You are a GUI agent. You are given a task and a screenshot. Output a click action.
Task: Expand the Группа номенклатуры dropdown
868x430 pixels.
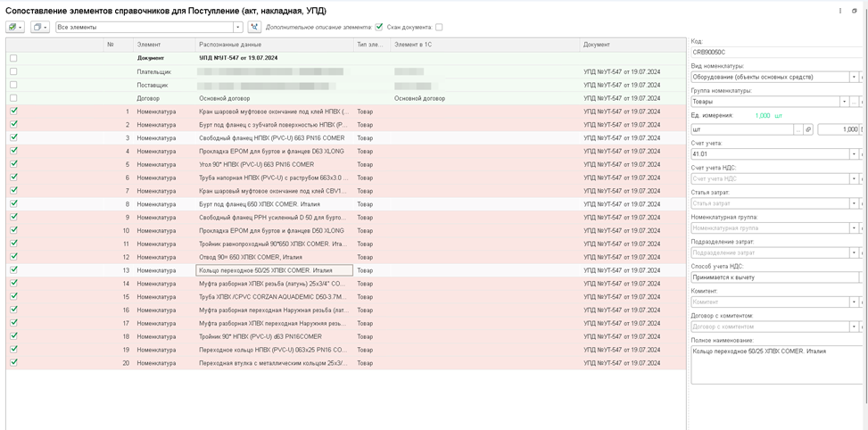(844, 102)
